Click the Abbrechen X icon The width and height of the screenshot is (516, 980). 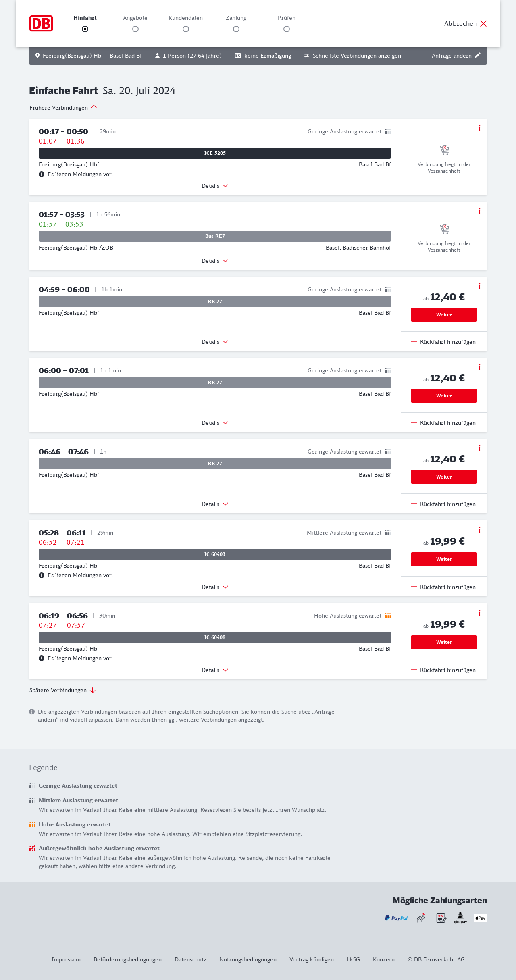(483, 23)
